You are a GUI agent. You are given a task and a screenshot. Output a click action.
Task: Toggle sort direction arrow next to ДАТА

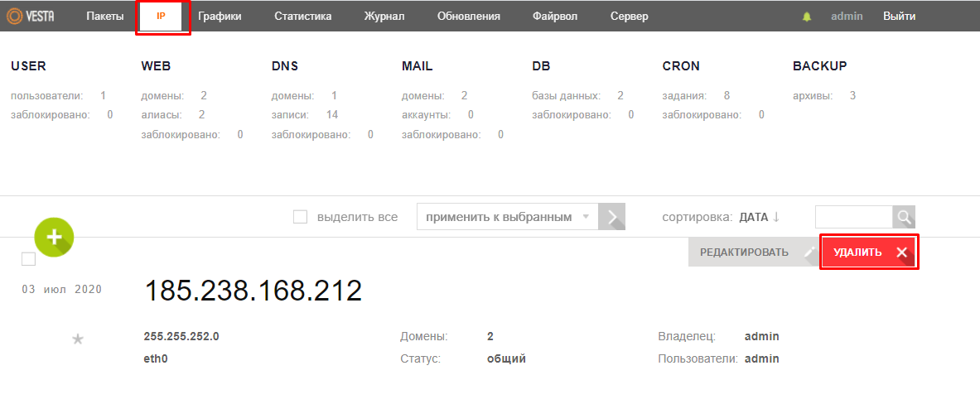[x=776, y=217]
